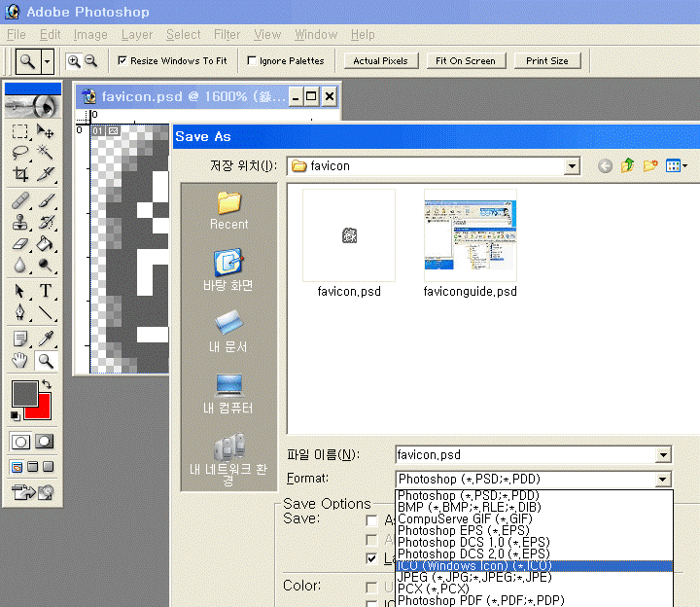Click the Print Size button
700x607 pixels.
tap(547, 60)
